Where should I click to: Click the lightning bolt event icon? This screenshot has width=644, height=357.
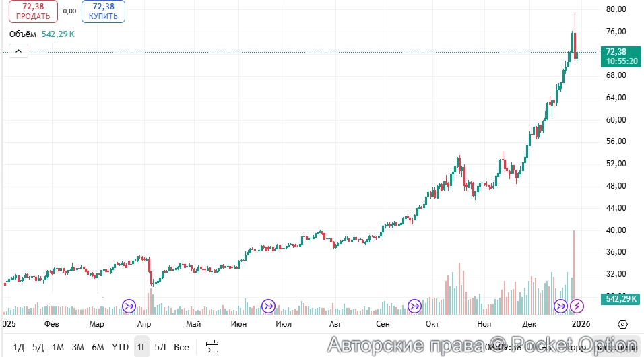click(x=577, y=306)
